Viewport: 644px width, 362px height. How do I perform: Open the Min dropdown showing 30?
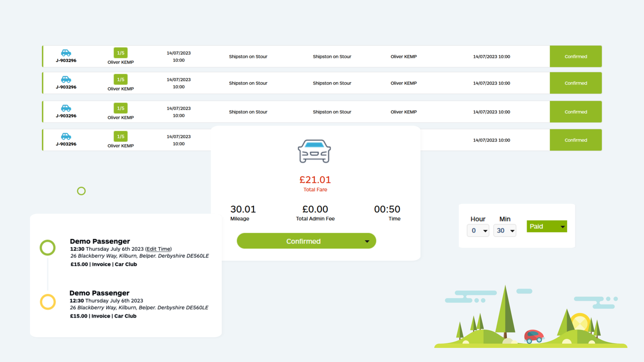[505, 231]
